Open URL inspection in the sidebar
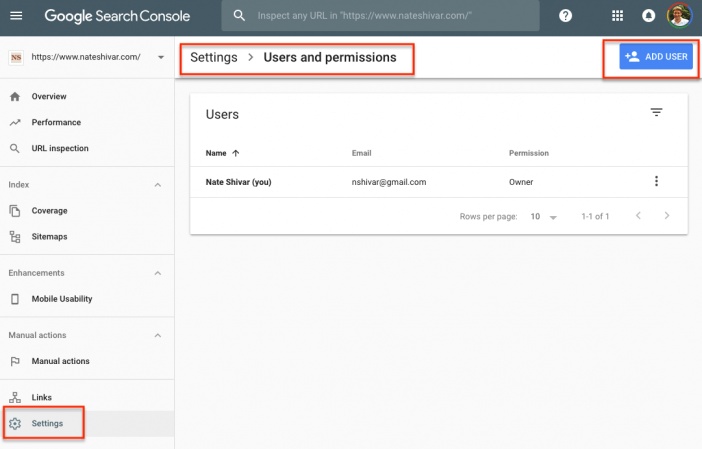This screenshot has width=702, height=449. tap(60, 148)
